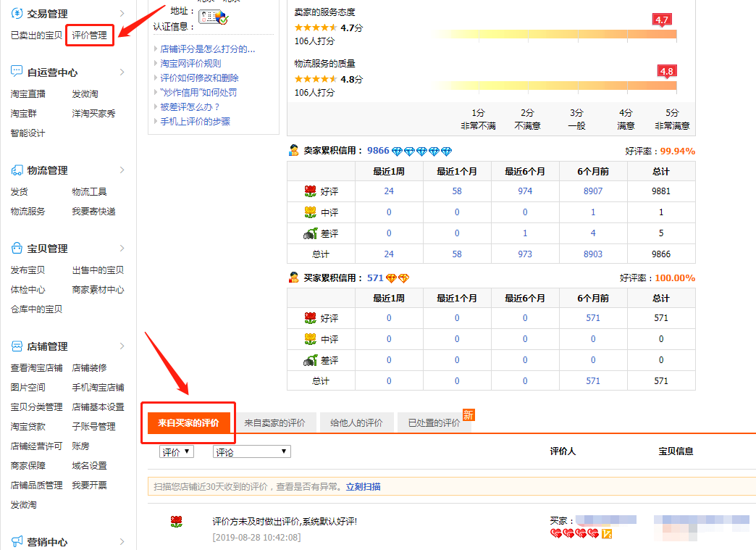Click the 店铺管理 store icon
This screenshot has height=550, width=756.
pos(16,346)
